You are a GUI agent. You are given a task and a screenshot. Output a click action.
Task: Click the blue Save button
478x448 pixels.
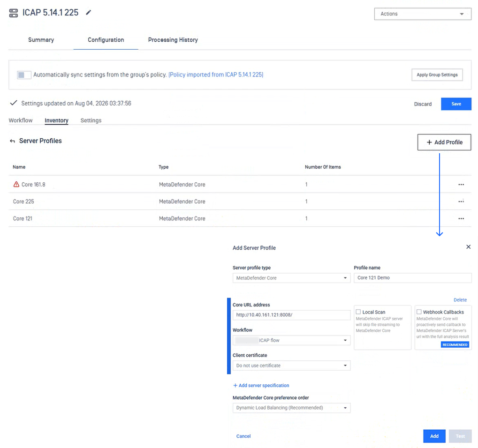[456, 104]
